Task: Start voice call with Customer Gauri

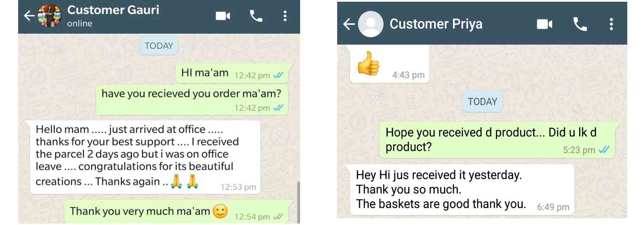Action: pos(256,16)
